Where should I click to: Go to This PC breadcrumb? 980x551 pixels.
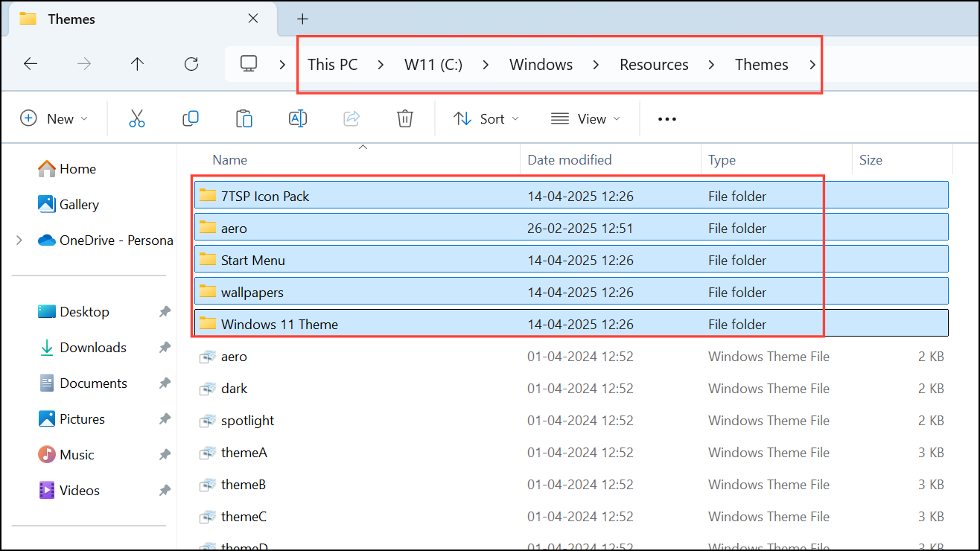coord(333,65)
